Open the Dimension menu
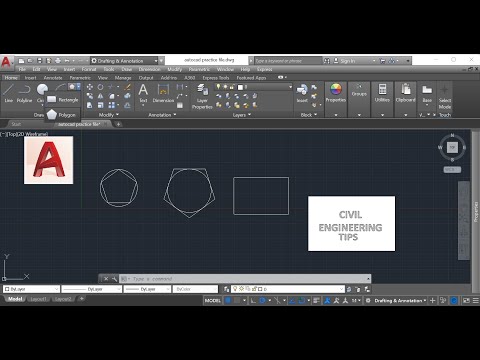 149,69
